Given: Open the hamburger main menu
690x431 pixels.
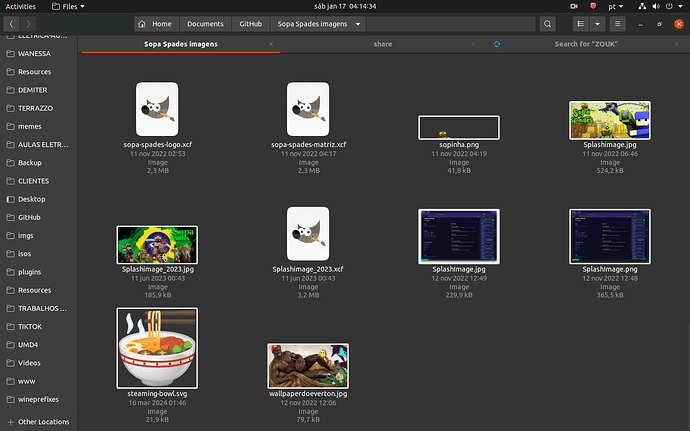Looking at the screenshot, I should (x=617, y=24).
